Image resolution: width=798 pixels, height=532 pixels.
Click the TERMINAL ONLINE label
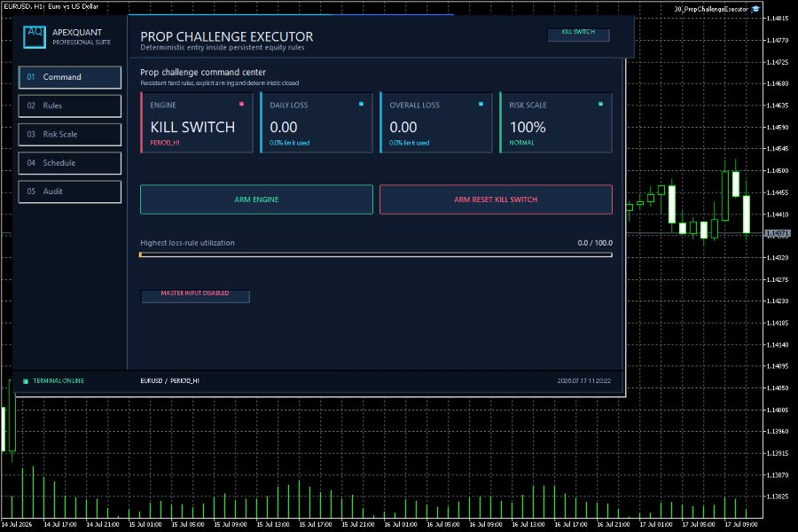(59, 380)
